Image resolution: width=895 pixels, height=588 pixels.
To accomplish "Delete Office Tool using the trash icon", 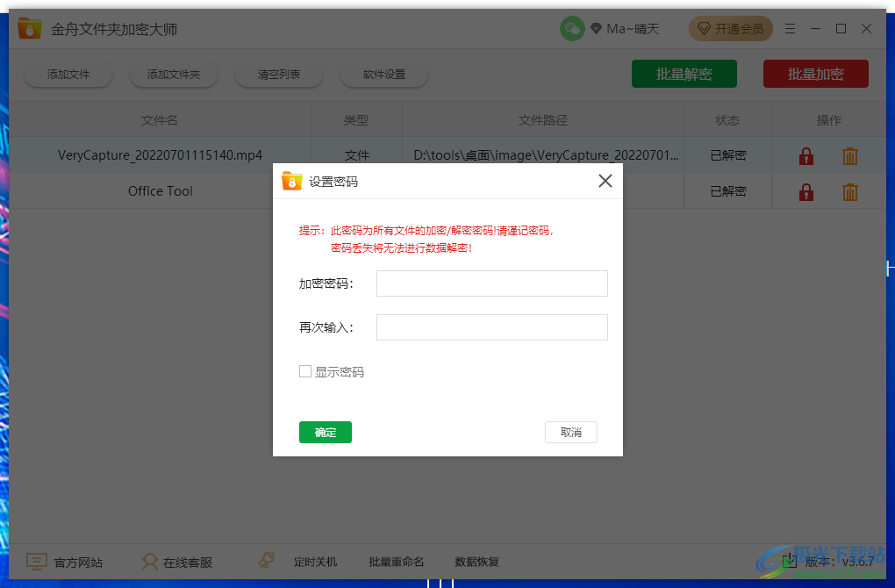I will pyautogui.click(x=849, y=190).
